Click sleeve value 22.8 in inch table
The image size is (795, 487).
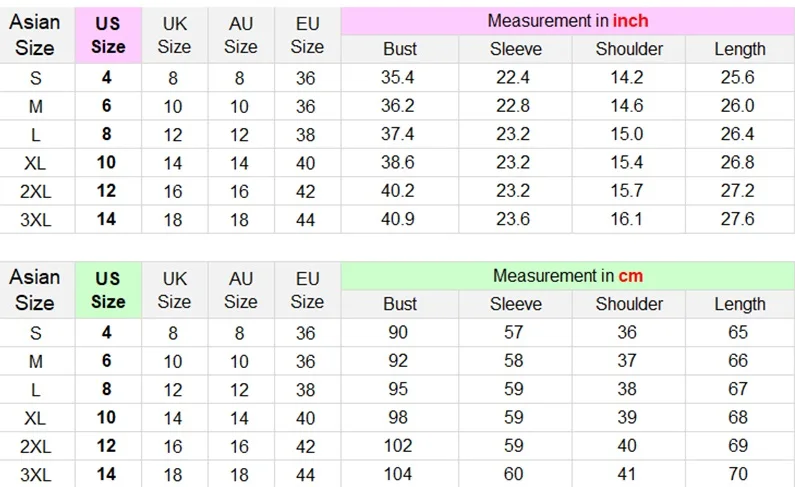[x=513, y=106]
